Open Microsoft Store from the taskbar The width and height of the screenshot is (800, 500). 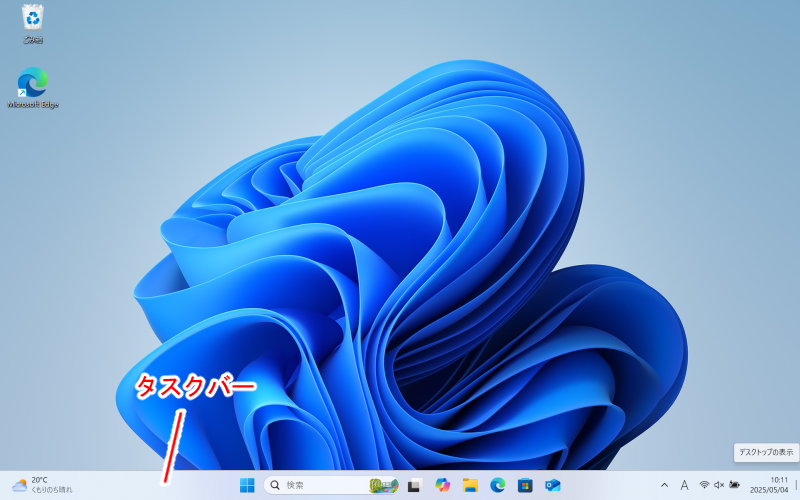tap(525, 485)
